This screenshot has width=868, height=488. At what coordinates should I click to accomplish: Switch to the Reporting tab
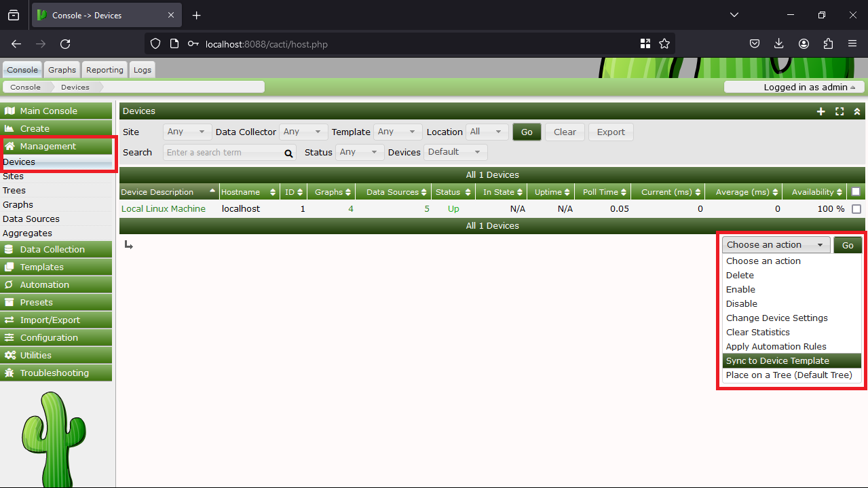[105, 70]
